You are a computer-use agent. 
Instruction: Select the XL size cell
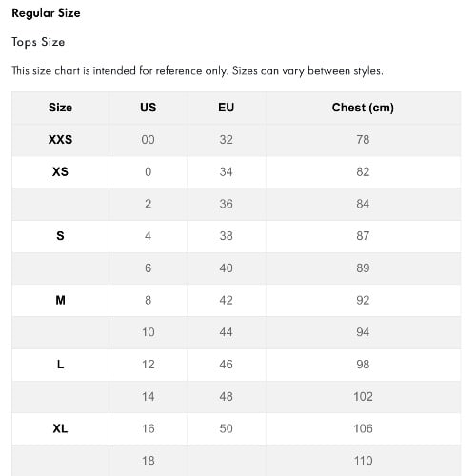(60, 428)
